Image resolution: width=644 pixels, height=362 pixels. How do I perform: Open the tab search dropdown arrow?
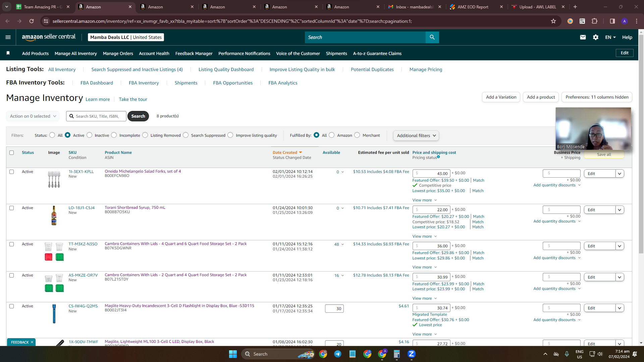7,7
